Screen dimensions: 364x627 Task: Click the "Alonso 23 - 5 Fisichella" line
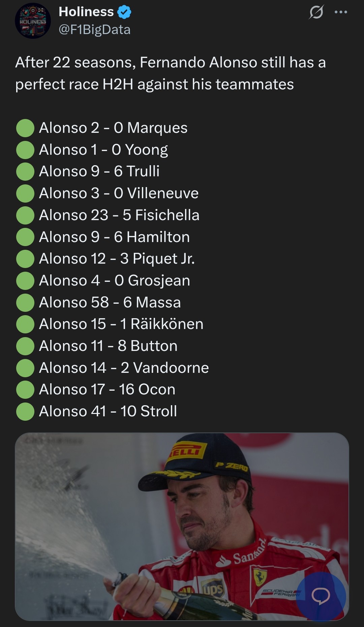[119, 215]
